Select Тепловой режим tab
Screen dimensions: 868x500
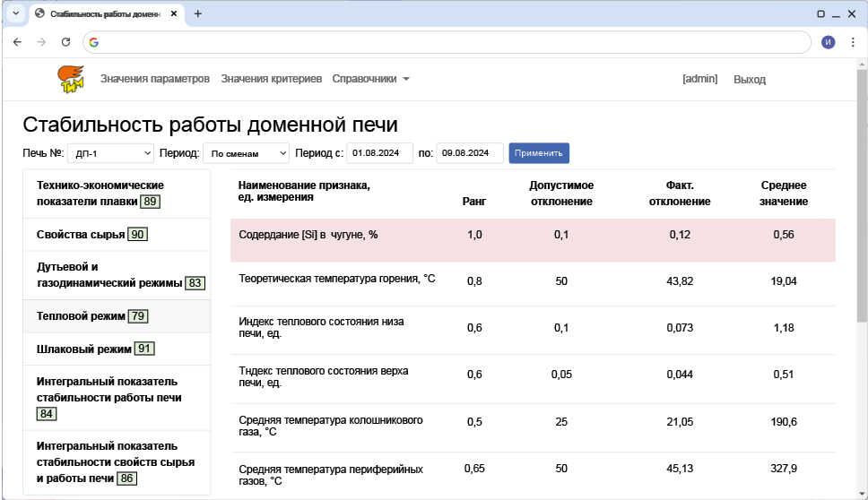coord(117,316)
